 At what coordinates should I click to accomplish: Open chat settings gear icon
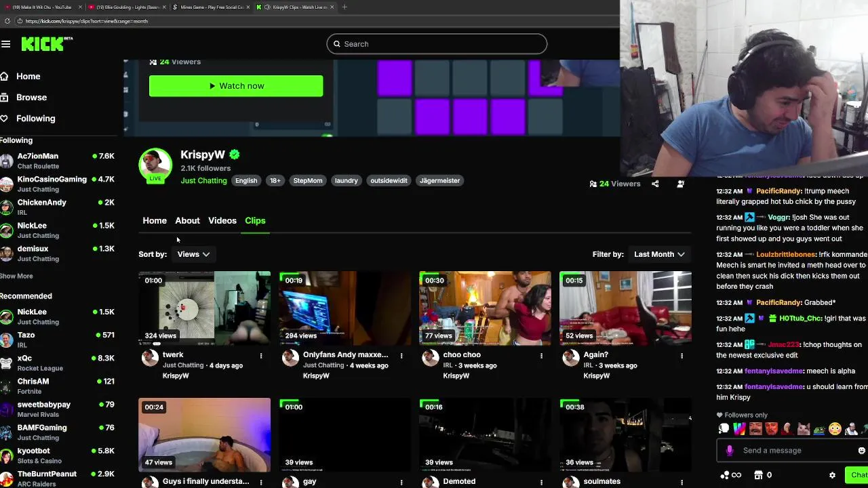[832, 475]
